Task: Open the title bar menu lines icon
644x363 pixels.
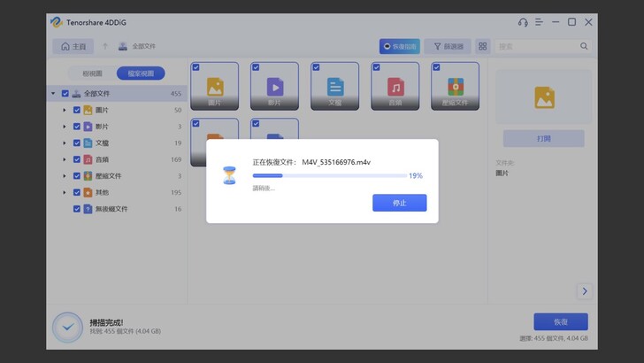Action: coord(539,22)
